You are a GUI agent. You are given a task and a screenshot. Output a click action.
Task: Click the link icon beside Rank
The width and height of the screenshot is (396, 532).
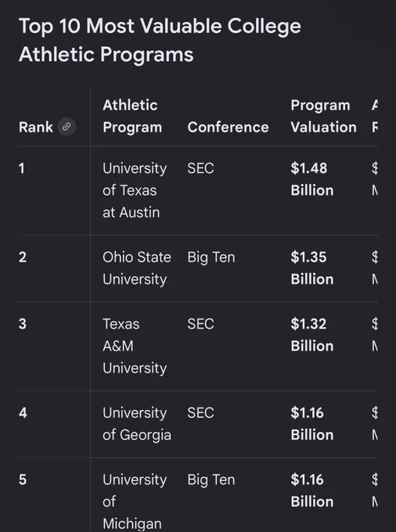pos(67,127)
